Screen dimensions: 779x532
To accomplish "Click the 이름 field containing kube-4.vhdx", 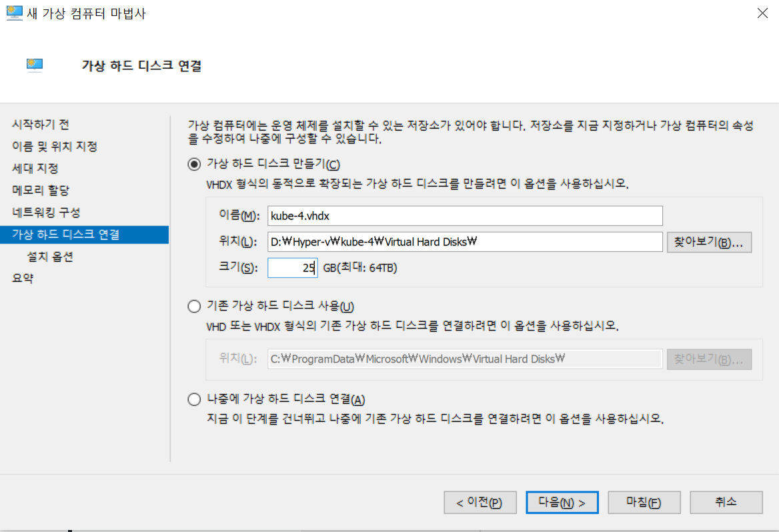I will [x=465, y=216].
